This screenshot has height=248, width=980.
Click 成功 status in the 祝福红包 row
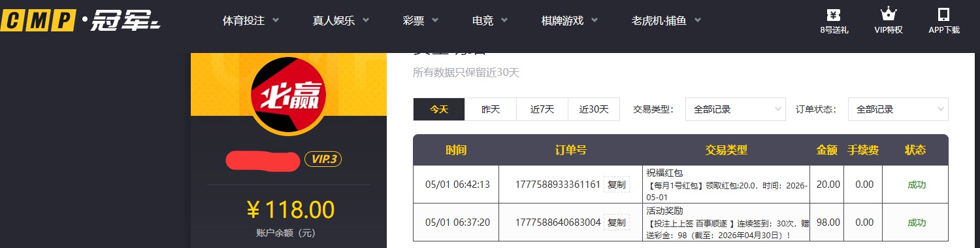coord(917,185)
